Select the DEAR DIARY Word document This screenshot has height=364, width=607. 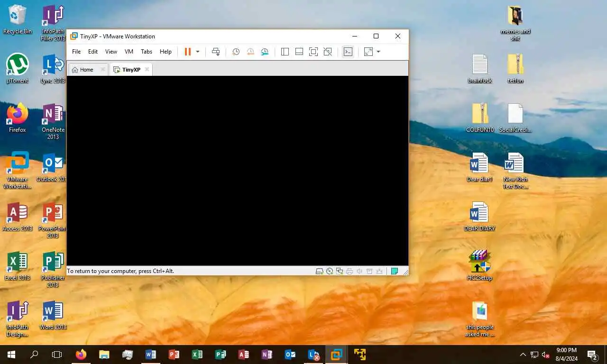[x=480, y=217]
